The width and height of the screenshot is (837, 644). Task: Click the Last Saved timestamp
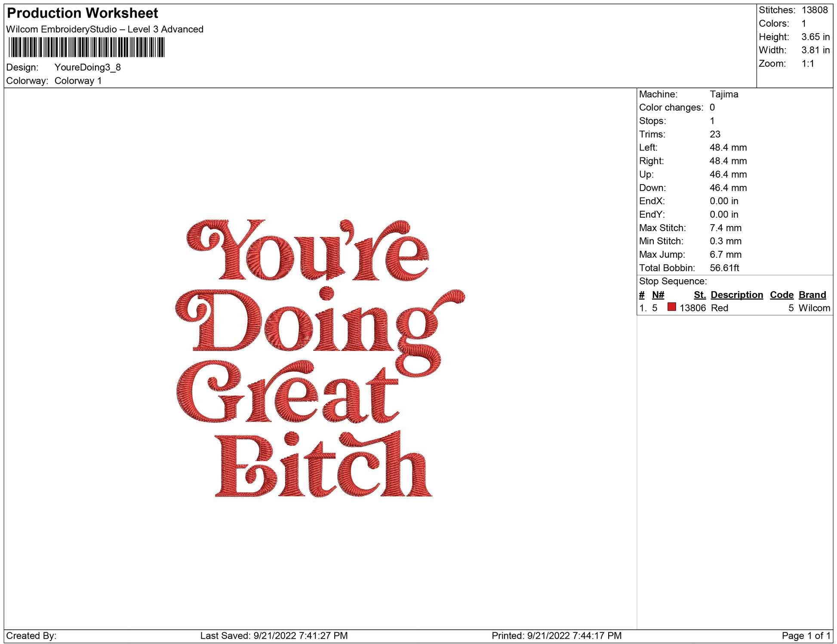pyautogui.click(x=274, y=635)
